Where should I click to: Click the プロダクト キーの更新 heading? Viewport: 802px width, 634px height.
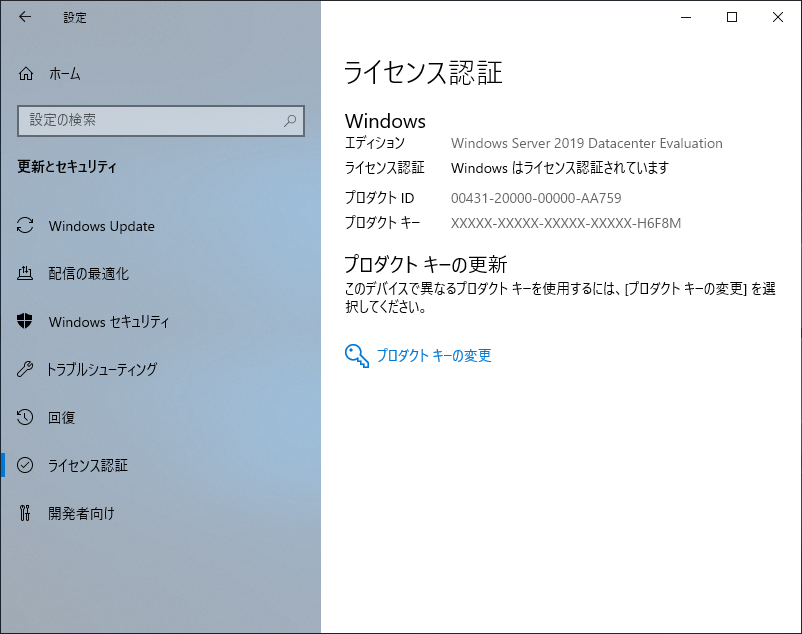pyautogui.click(x=426, y=264)
